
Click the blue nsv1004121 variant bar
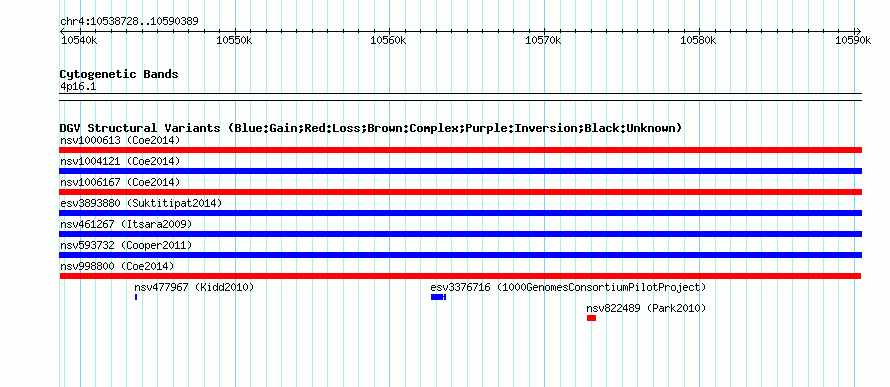(x=460, y=171)
